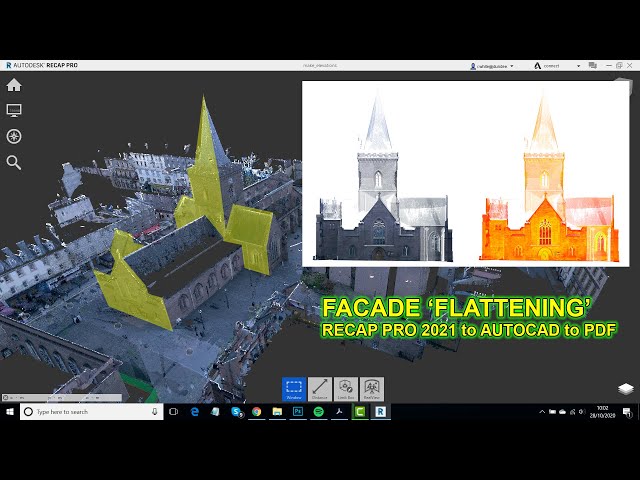Choose the Limit Box tool
Screen dimensions: 640x480
[346, 389]
